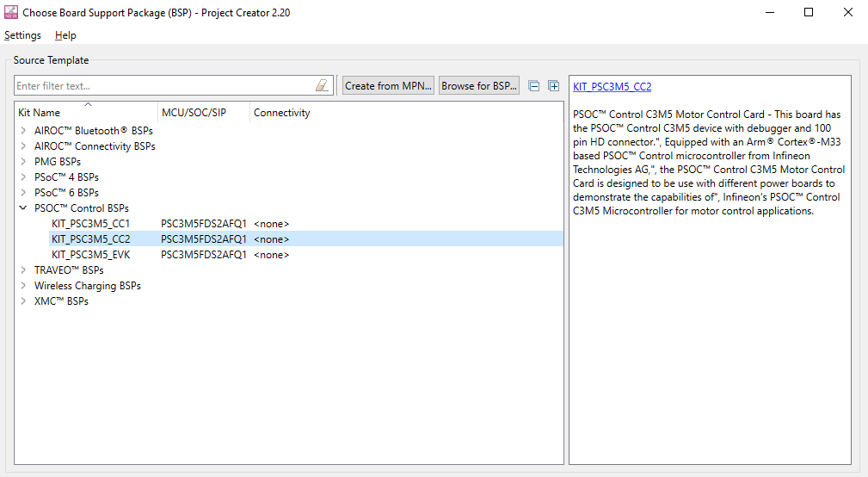Select Wireless Charging BSPs label
This screenshot has height=477, width=868.
88,286
